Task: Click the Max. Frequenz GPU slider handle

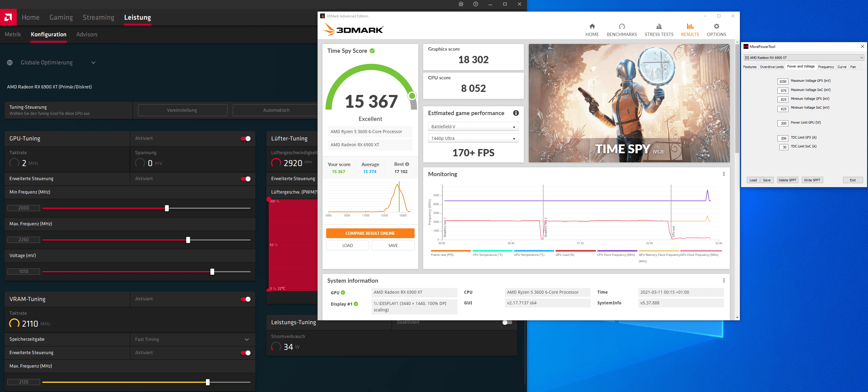Action: click(188, 240)
